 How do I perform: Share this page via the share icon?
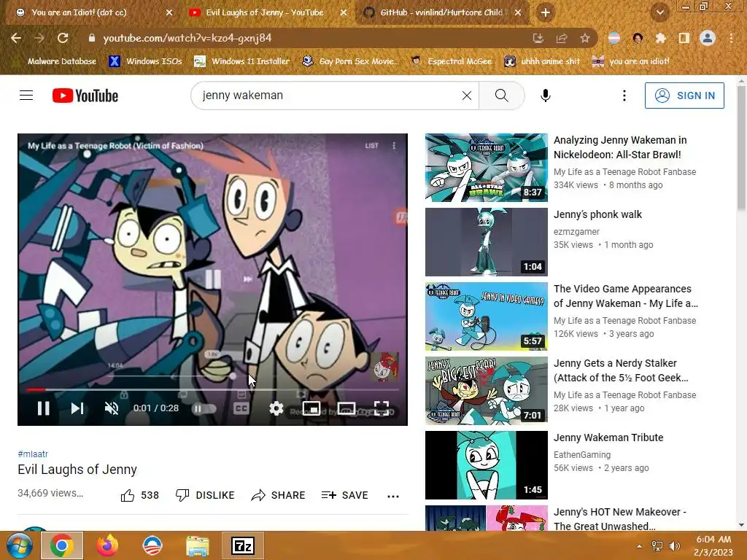tap(562, 38)
